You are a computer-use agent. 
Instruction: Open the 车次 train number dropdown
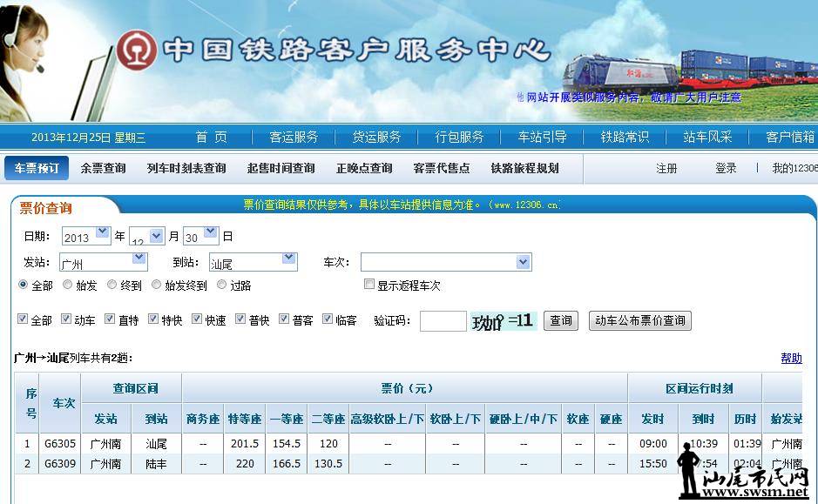[x=446, y=262]
